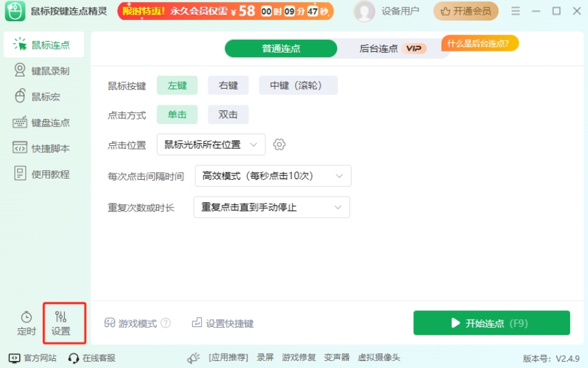
Task: Open the hamburger menu icon
Action: point(515,12)
